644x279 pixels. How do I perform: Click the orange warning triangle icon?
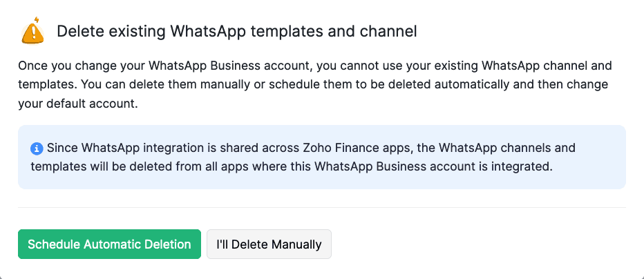(32, 32)
